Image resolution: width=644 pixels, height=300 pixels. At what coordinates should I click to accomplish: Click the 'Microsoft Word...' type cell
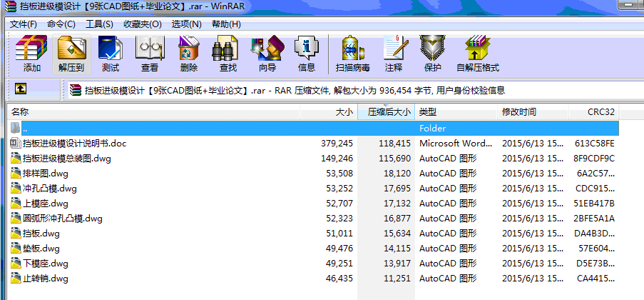456,143
